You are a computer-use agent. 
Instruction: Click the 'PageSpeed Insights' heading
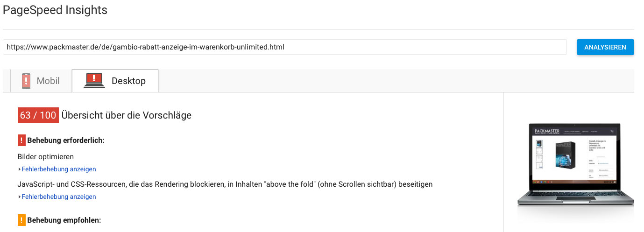[55, 10]
